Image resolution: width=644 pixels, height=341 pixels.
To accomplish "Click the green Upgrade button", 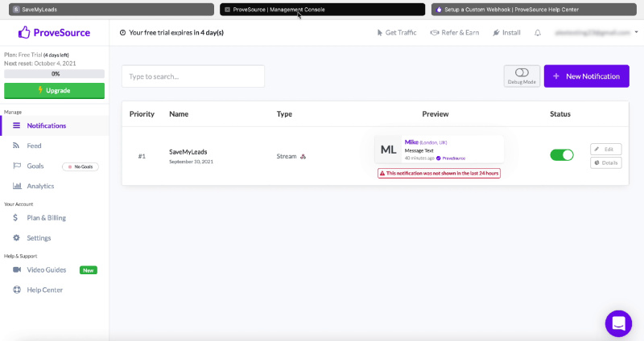I will pyautogui.click(x=54, y=91).
